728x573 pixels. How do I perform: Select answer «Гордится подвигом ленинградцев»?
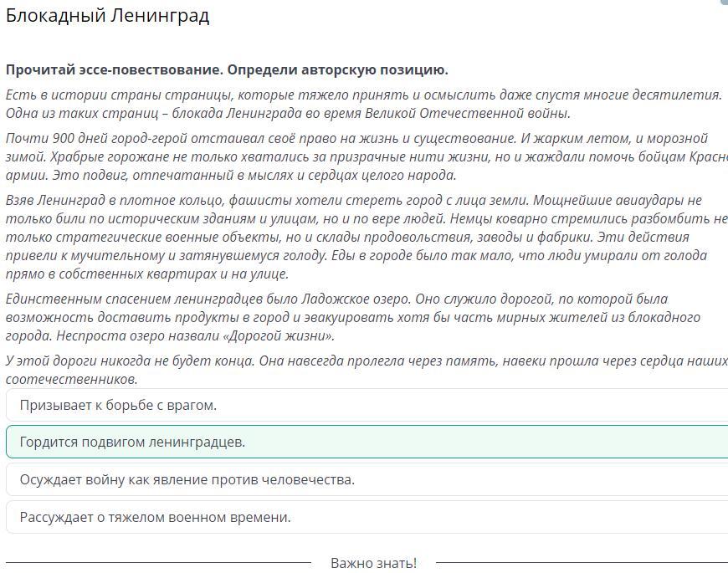[x=132, y=443]
